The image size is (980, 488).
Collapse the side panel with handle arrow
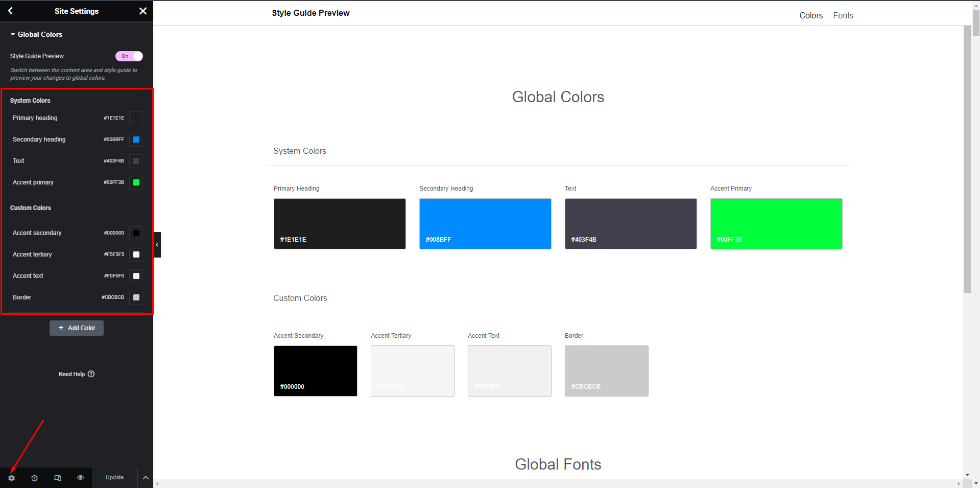coord(157,245)
